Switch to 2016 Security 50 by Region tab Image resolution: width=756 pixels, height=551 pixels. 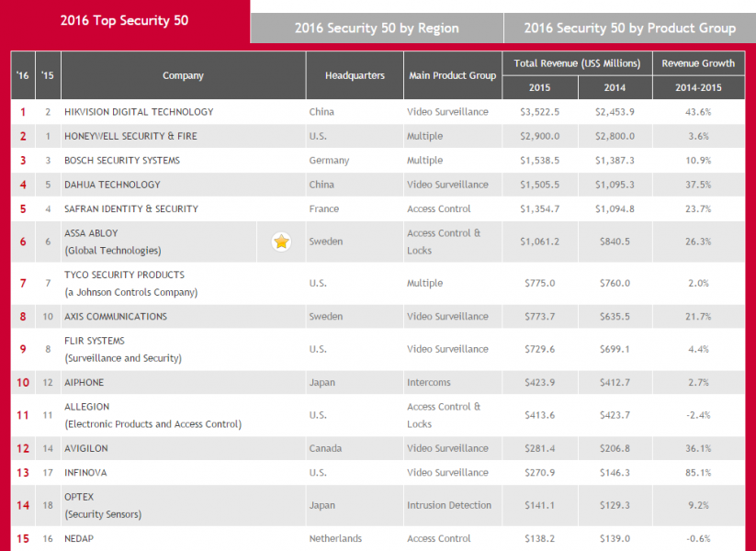click(x=377, y=28)
